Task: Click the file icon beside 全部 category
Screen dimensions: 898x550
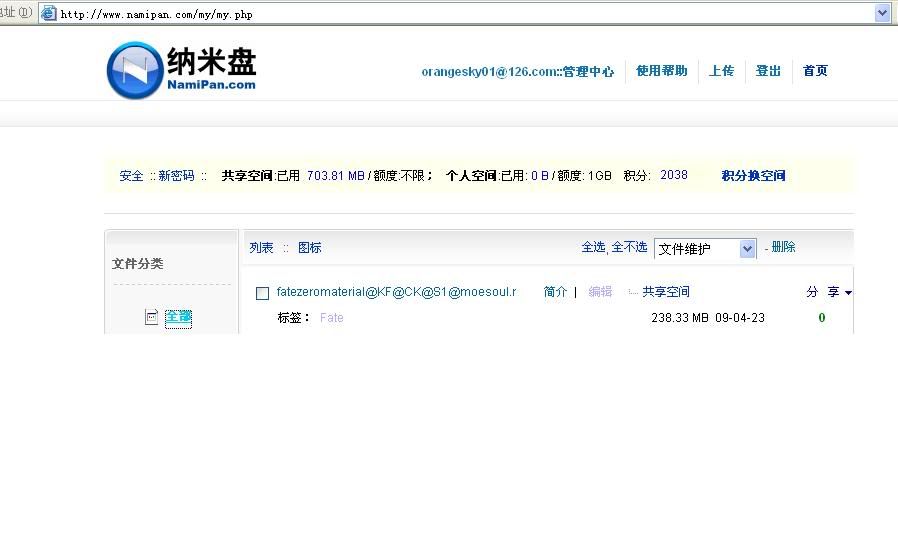Action: tap(151, 317)
